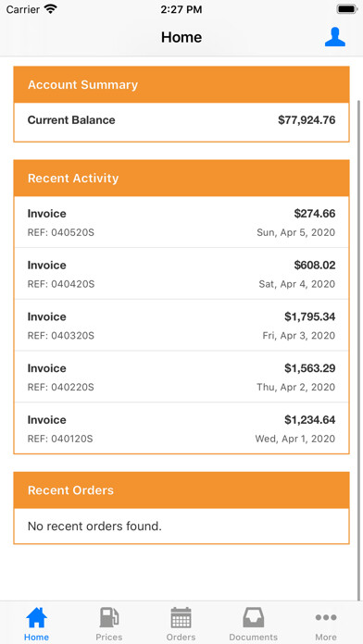Viewport: 363px width, 644px height.
Task: Open the user profile icon
Action: click(x=334, y=37)
